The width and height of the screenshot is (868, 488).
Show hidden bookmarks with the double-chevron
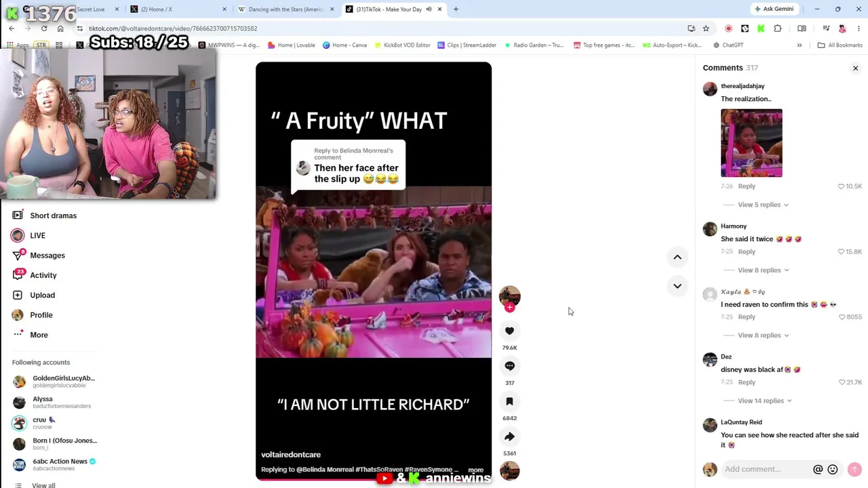[800, 45]
